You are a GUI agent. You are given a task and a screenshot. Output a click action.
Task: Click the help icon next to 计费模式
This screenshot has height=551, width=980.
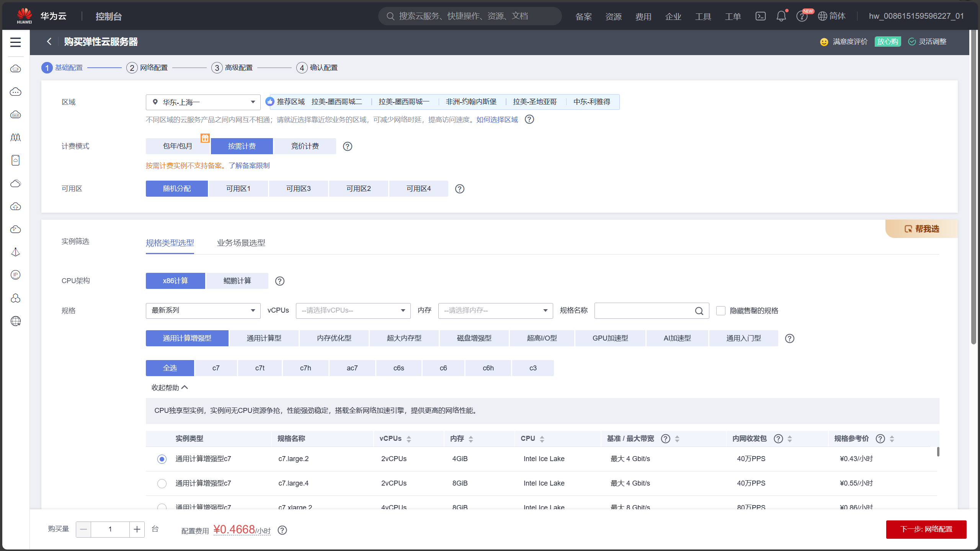[347, 146]
